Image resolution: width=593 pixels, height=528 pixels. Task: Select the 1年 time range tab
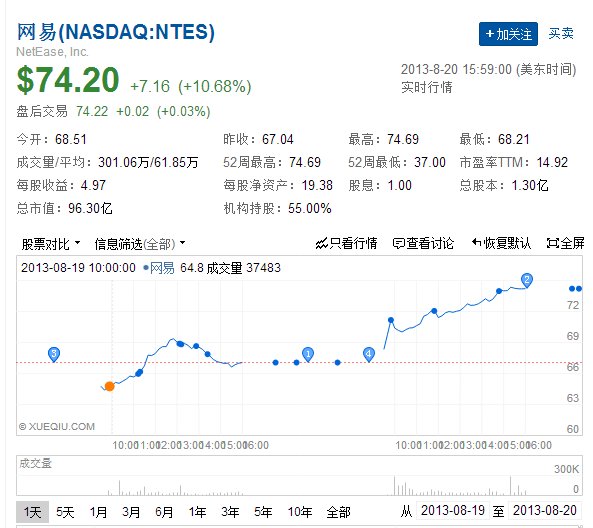coord(197,512)
